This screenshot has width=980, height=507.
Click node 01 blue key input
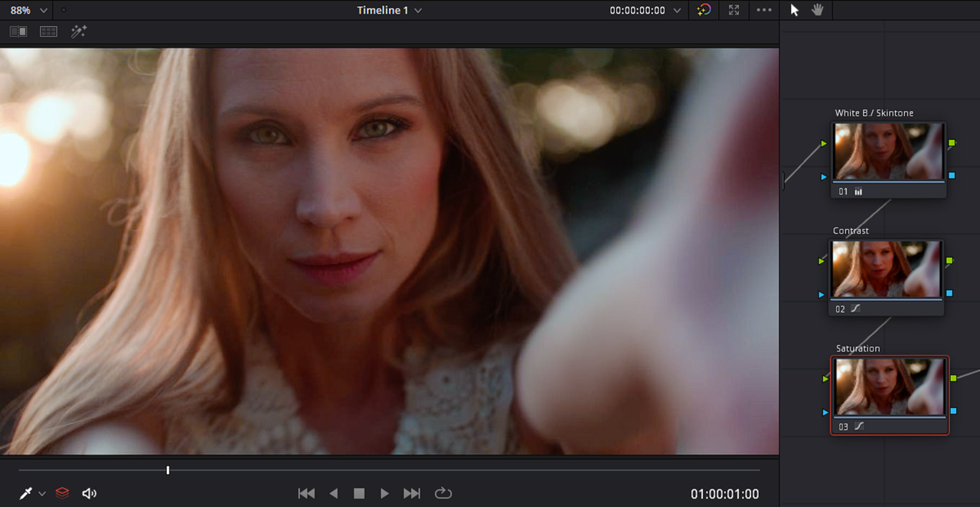[x=824, y=177]
